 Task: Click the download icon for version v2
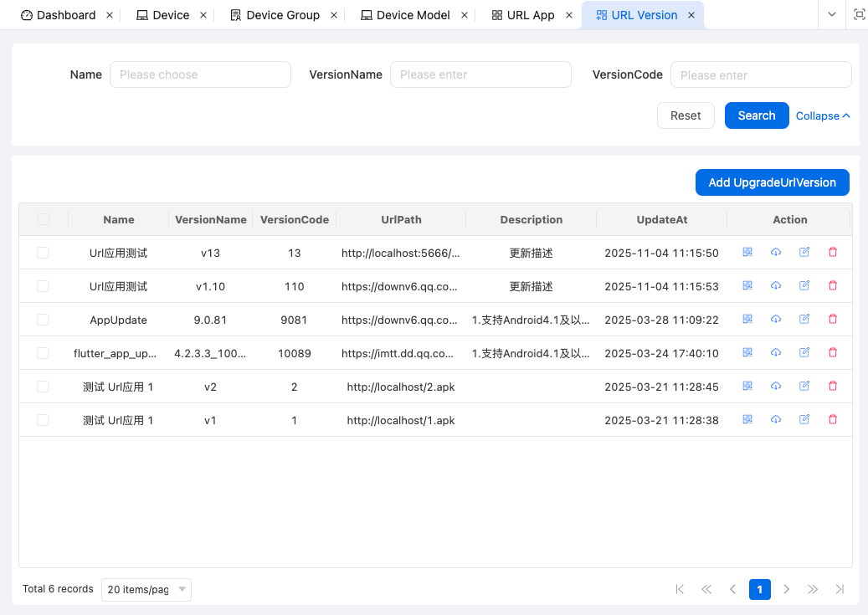pos(776,386)
